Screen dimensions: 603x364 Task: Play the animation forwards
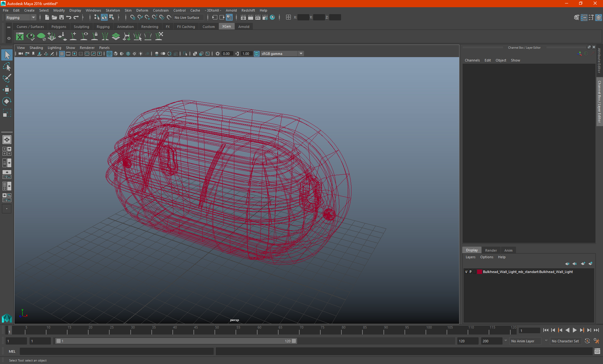tap(574, 330)
